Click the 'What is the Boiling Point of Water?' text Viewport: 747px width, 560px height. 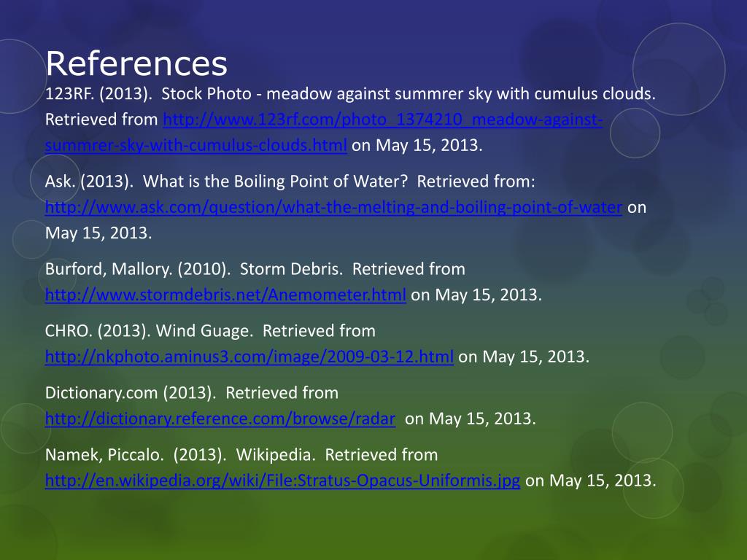click(275, 182)
